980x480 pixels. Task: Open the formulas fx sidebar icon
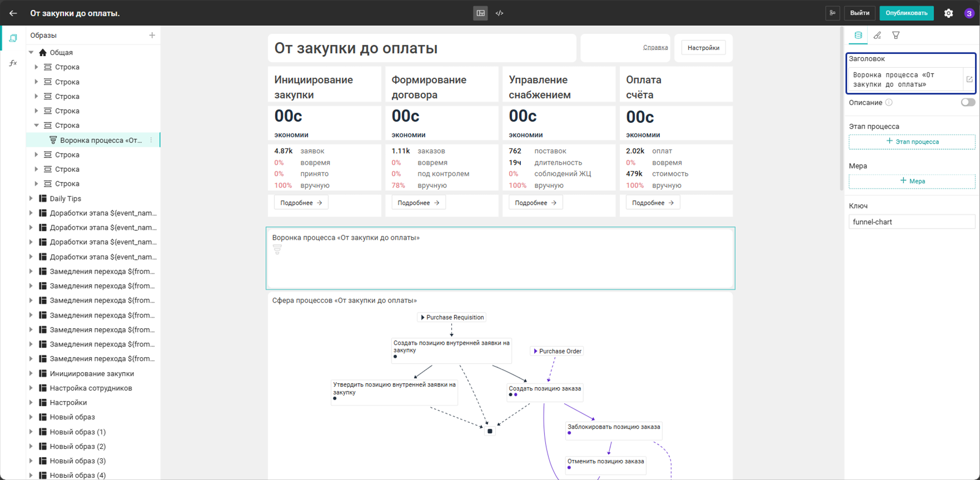point(13,63)
